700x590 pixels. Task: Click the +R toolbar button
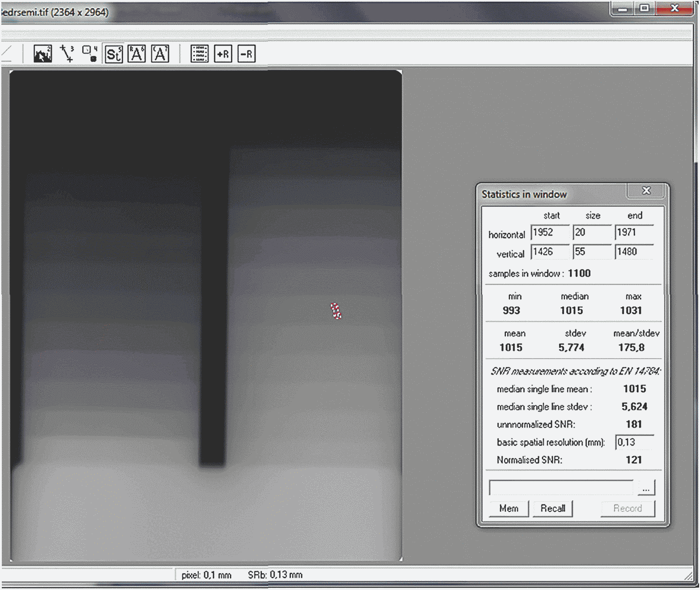(x=223, y=54)
